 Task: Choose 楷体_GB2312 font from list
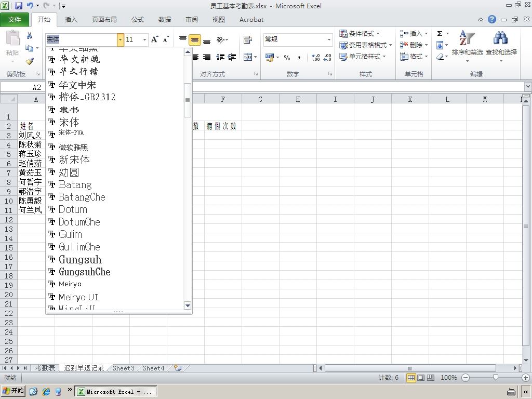click(115, 97)
